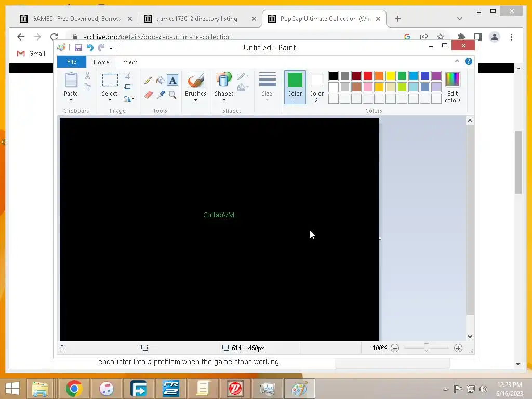Viewport: 532px width, 399px height.
Task: Reload the page in Chrome
Action: pos(54,37)
